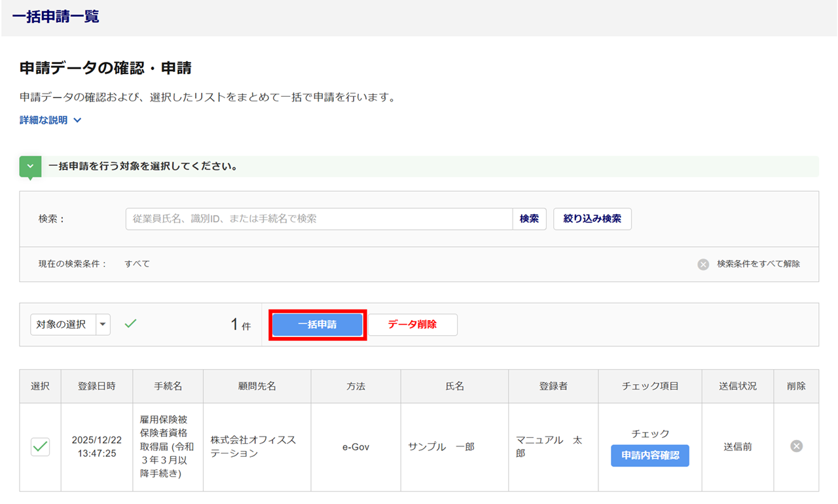Click the red データ削除 button

pos(412,325)
